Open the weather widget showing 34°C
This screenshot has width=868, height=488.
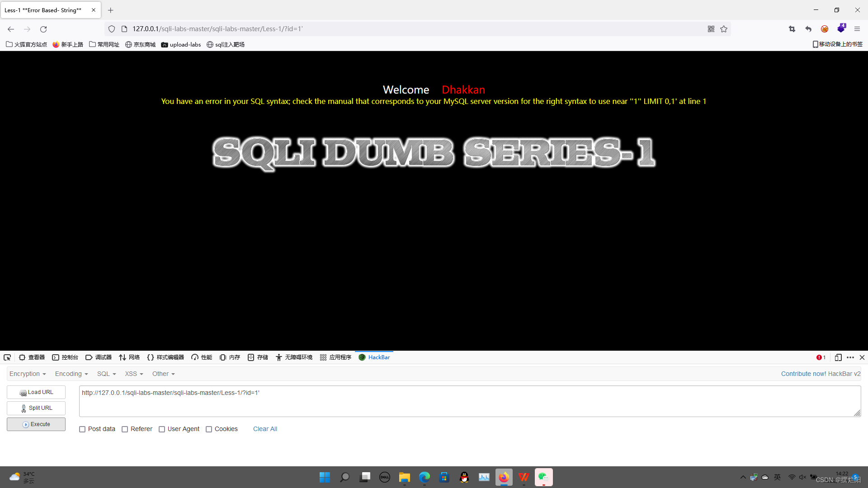(23, 477)
